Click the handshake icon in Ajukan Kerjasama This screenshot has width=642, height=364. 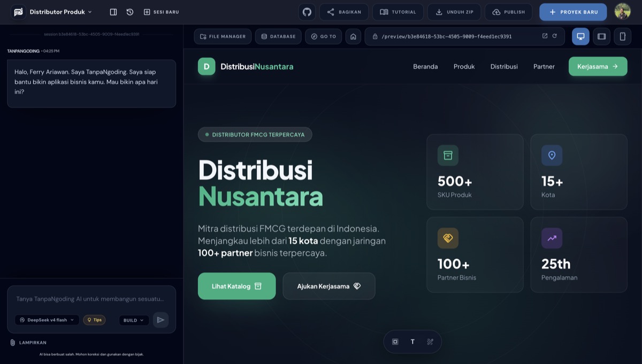click(x=357, y=286)
